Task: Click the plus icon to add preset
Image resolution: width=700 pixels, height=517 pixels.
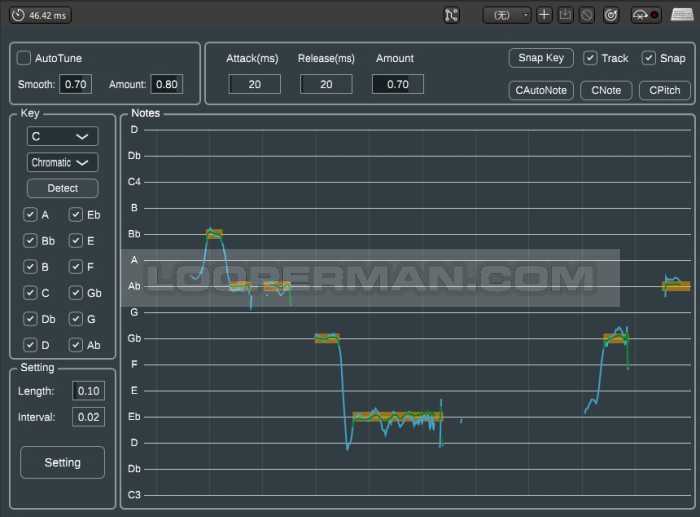Action: coord(544,15)
